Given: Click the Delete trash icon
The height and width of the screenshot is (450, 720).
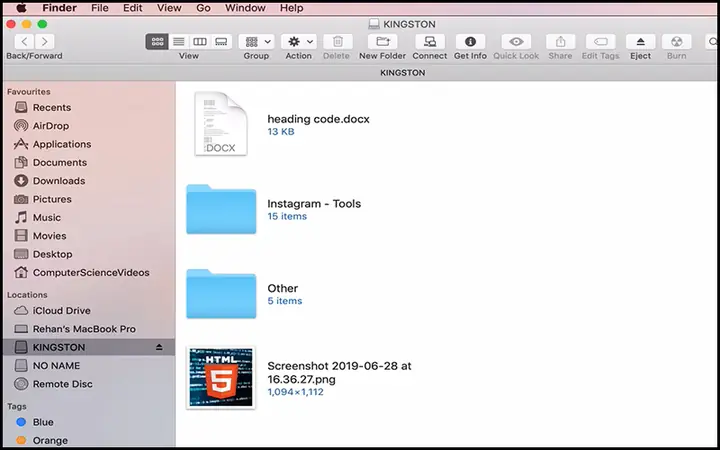Looking at the screenshot, I should click(338, 42).
